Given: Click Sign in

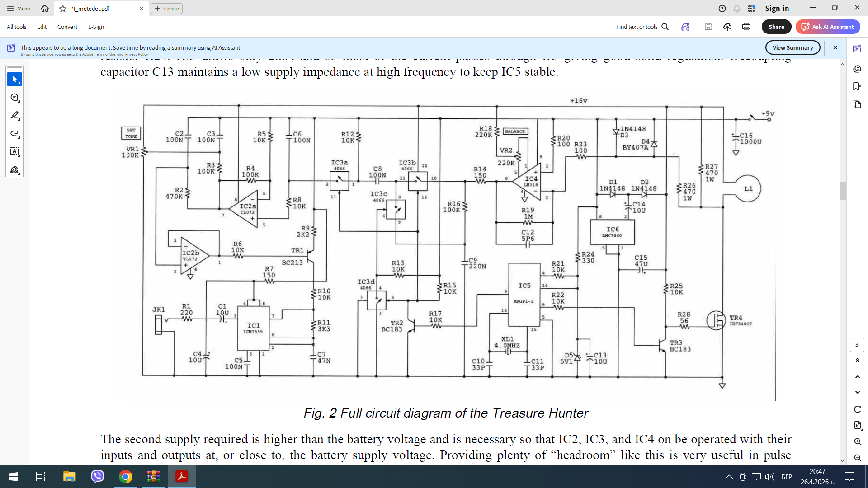Looking at the screenshot, I should (777, 9).
